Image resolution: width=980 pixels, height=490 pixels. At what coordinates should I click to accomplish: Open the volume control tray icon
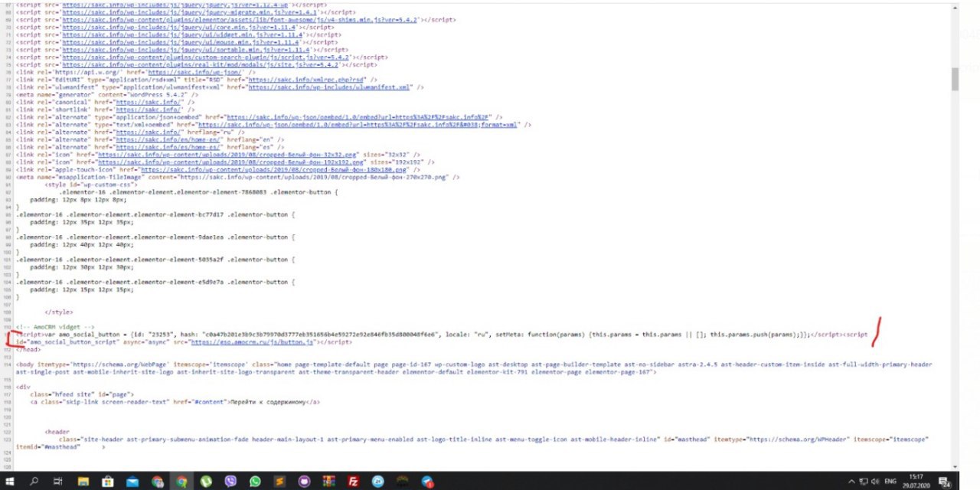(x=876, y=481)
